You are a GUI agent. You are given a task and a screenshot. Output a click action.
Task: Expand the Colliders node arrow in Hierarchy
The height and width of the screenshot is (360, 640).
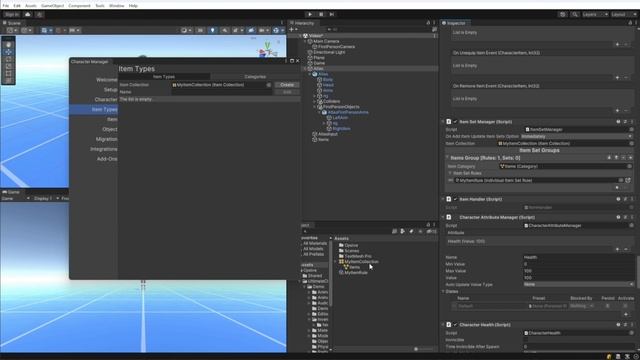point(315,101)
